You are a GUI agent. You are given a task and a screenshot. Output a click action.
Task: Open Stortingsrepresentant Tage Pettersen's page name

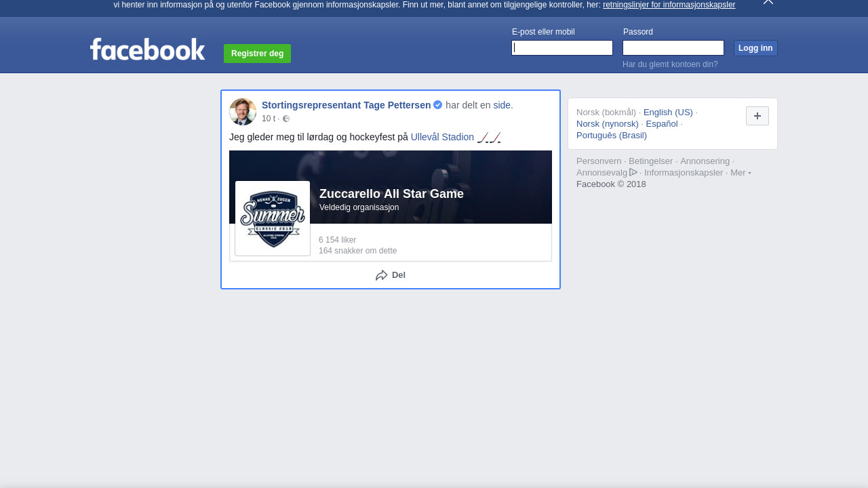pyautogui.click(x=346, y=105)
